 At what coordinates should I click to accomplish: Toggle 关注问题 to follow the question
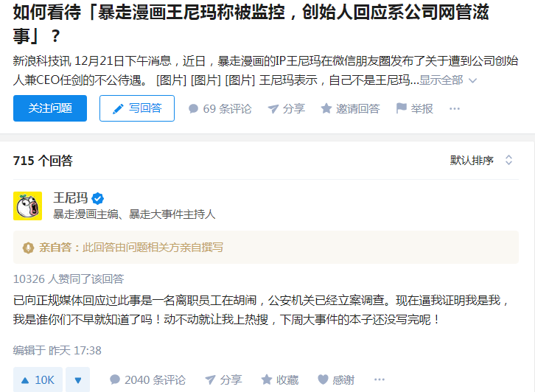(50, 108)
